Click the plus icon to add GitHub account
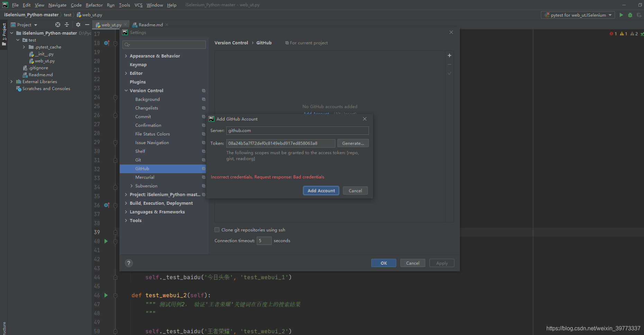 coord(450,55)
